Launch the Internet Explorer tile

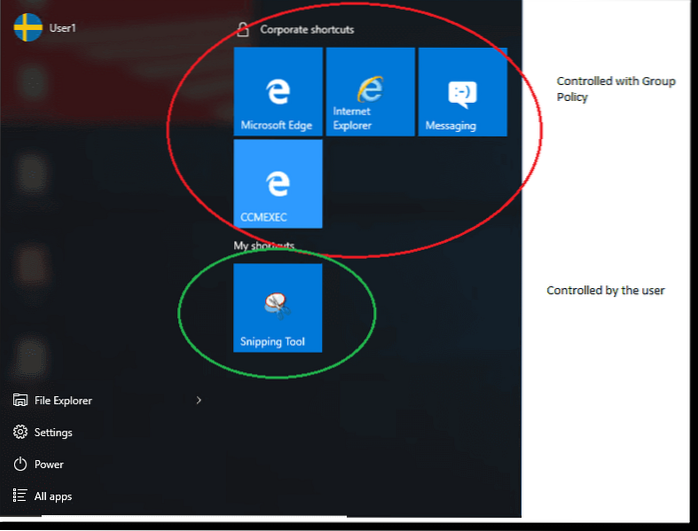[x=370, y=92]
